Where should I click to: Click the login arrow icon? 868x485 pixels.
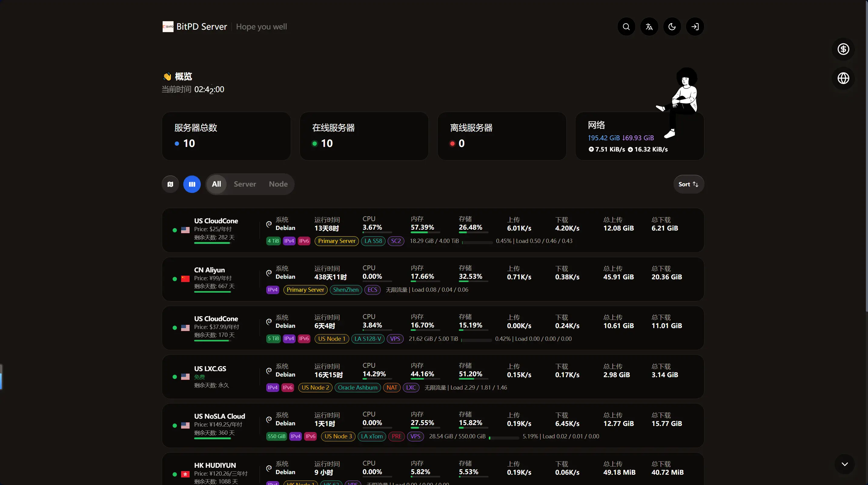click(695, 27)
